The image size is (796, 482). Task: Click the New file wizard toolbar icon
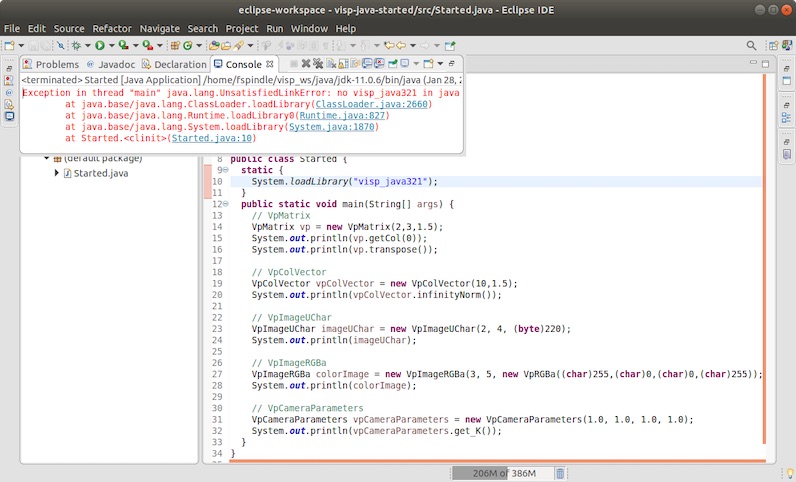tap(8, 46)
